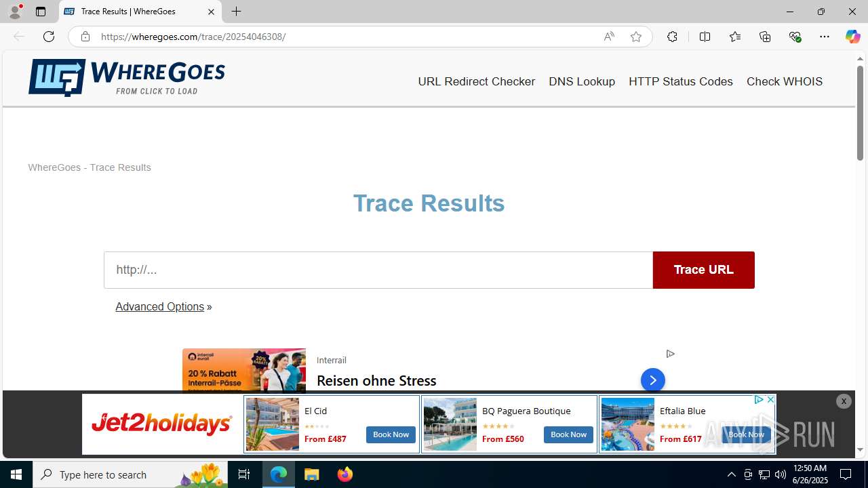Open the volume control tray icon
868x488 pixels.
[781, 474]
